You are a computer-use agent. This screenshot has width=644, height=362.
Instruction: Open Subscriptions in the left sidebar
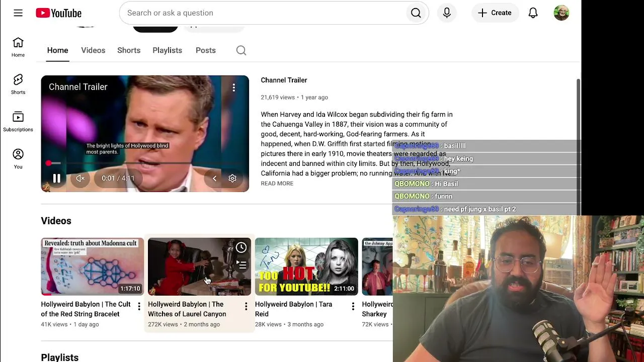(18, 122)
